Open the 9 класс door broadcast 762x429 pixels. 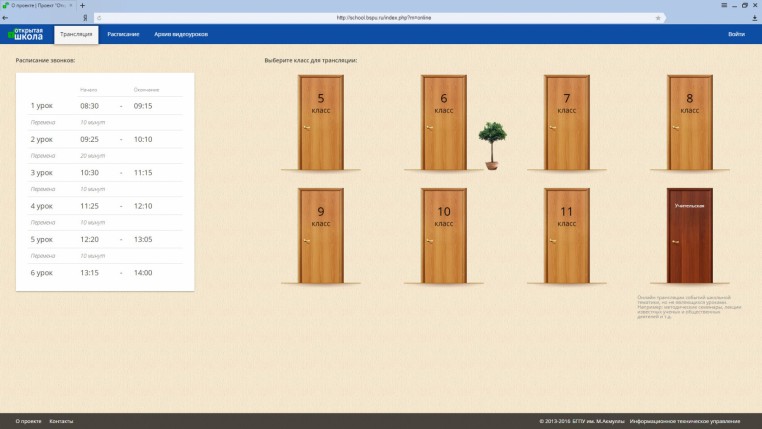pyautogui.click(x=321, y=235)
